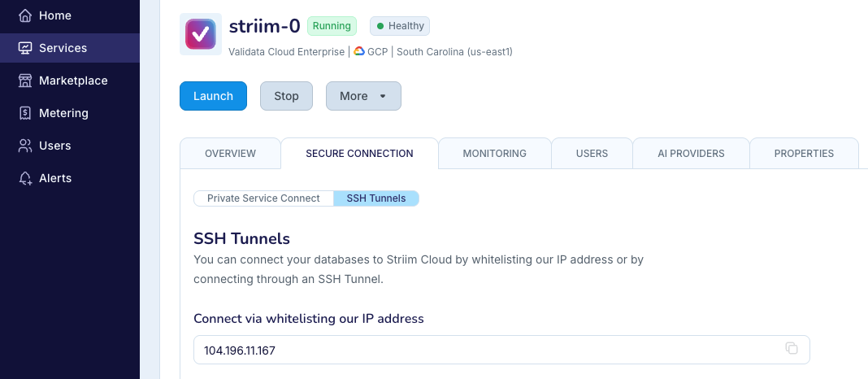Click the Home house icon in sidebar
868x379 pixels.
pos(25,15)
